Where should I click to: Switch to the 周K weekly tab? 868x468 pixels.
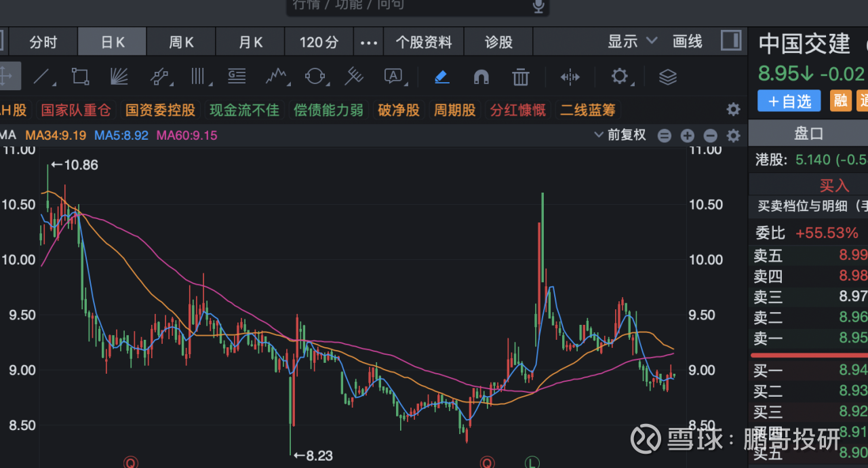[x=181, y=42]
